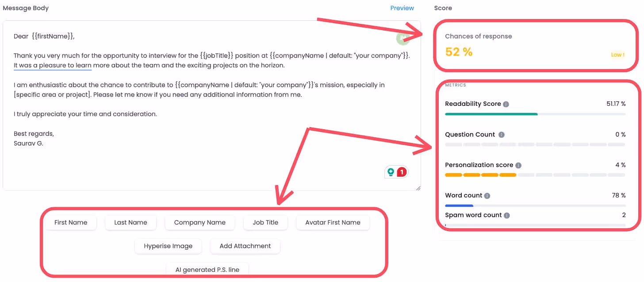Image resolution: width=644 pixels, height=282 pixels.
Task: Insert the Company Name placeholder
Action: (199, 222)
